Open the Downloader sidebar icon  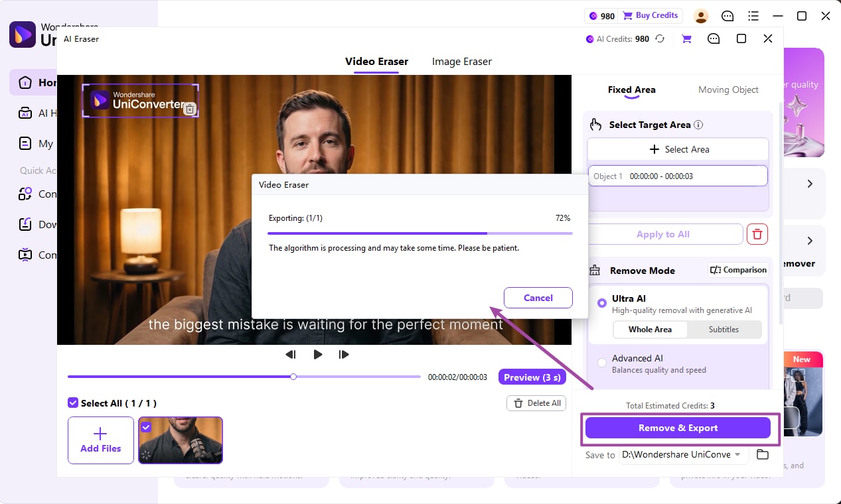point(25,225)
